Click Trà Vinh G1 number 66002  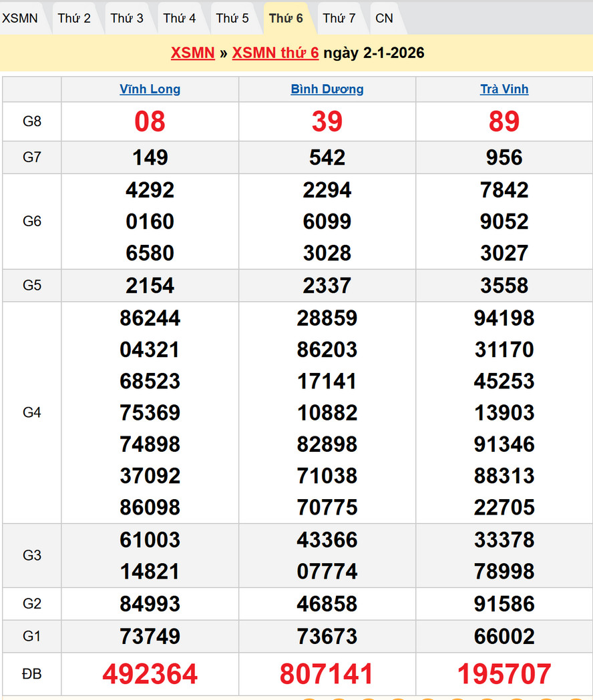point(504,637)
